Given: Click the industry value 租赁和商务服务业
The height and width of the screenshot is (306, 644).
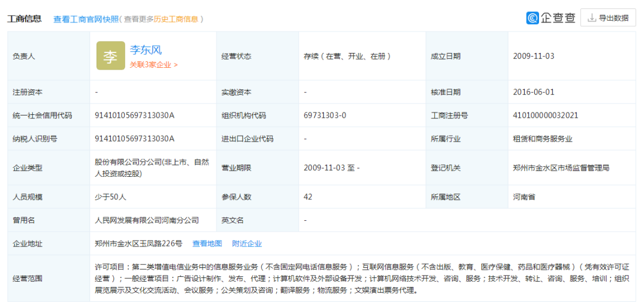Looking at the screenshot, I should click(x=543, y=139).
